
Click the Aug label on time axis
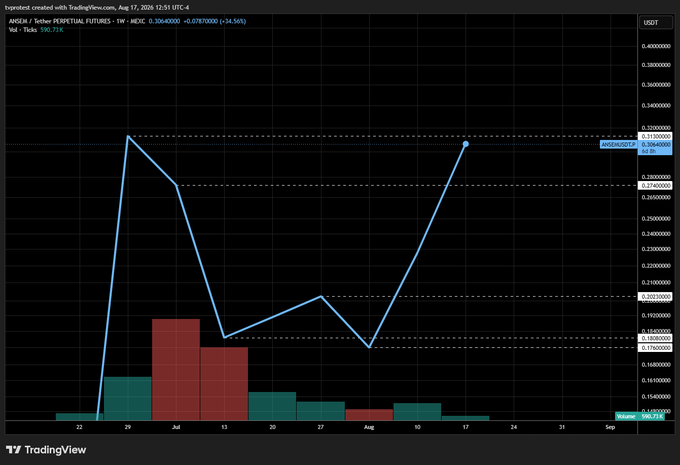pos(369,427)
